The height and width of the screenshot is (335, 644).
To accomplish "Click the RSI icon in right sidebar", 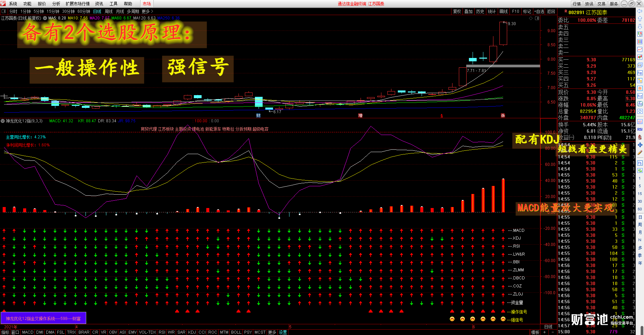I will (640, 129).
